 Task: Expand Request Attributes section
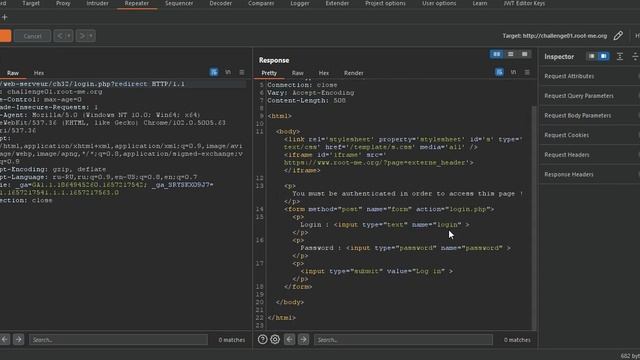590,76
